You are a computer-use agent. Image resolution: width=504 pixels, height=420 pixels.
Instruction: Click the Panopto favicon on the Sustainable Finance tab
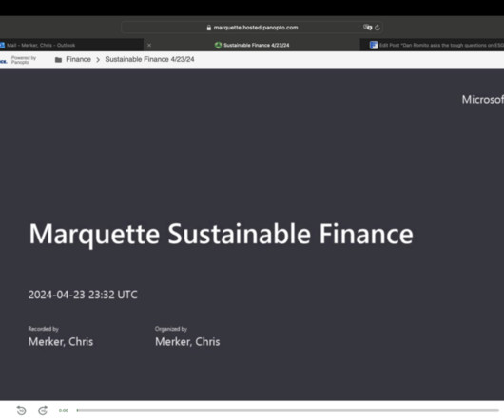pyautogui.click(x=219, y=45)
